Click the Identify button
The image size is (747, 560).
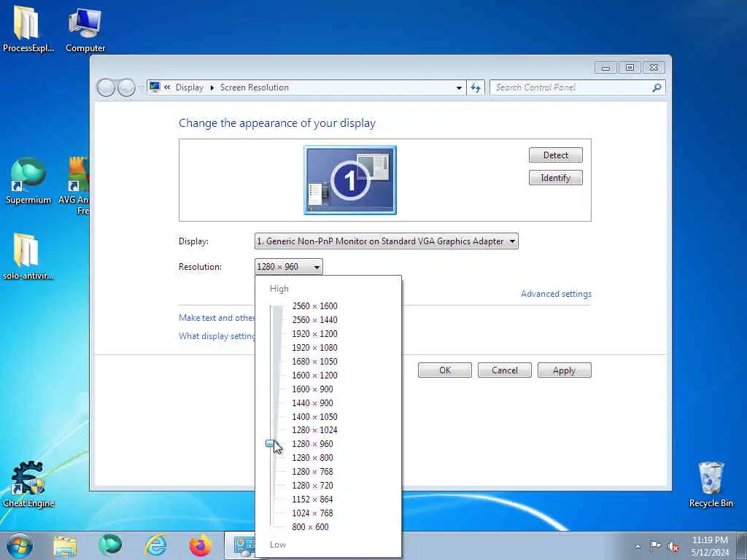pyautogui.click(x=555, y=178)
